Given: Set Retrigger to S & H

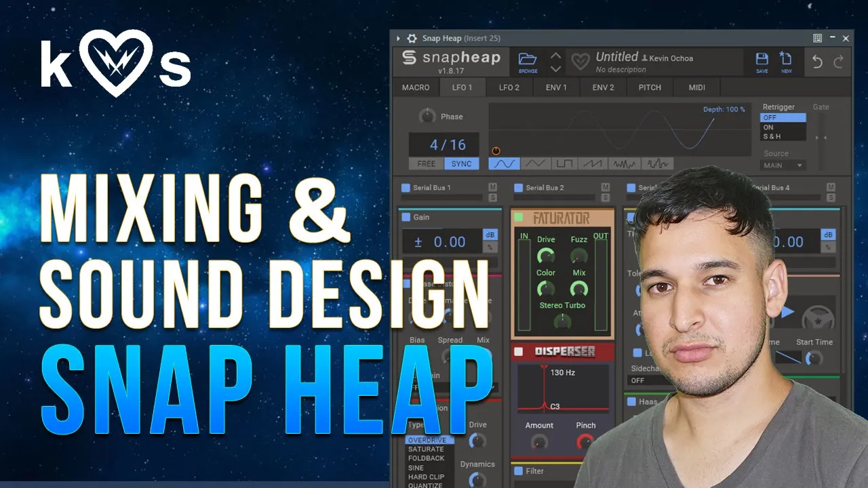Looking at the screenshot, I should pos(783,136).
